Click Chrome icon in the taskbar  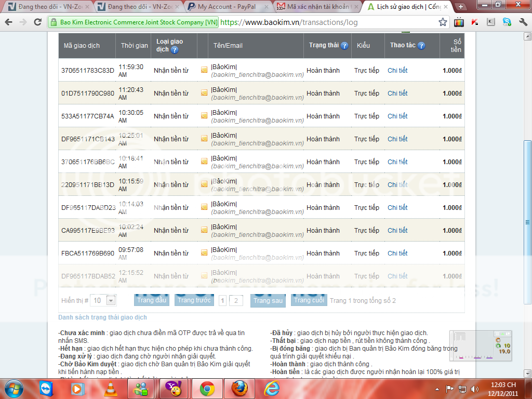(x=207, y=389)
